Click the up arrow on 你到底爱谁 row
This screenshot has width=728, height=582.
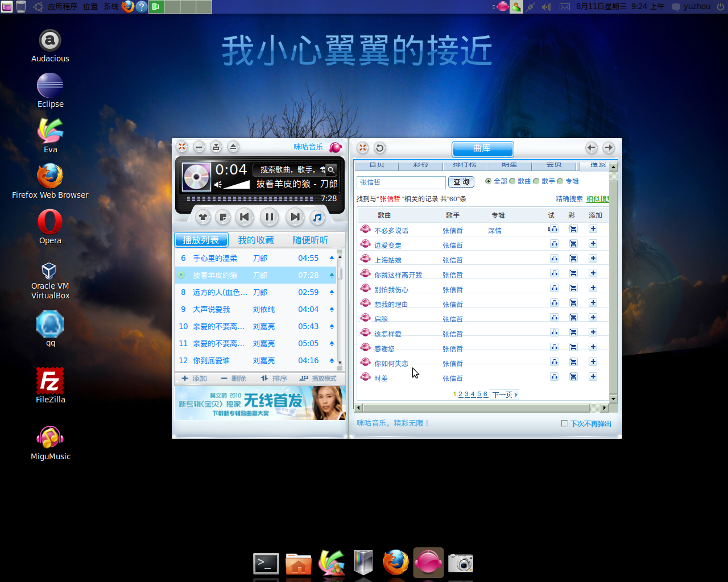click(x=332, y=360)
